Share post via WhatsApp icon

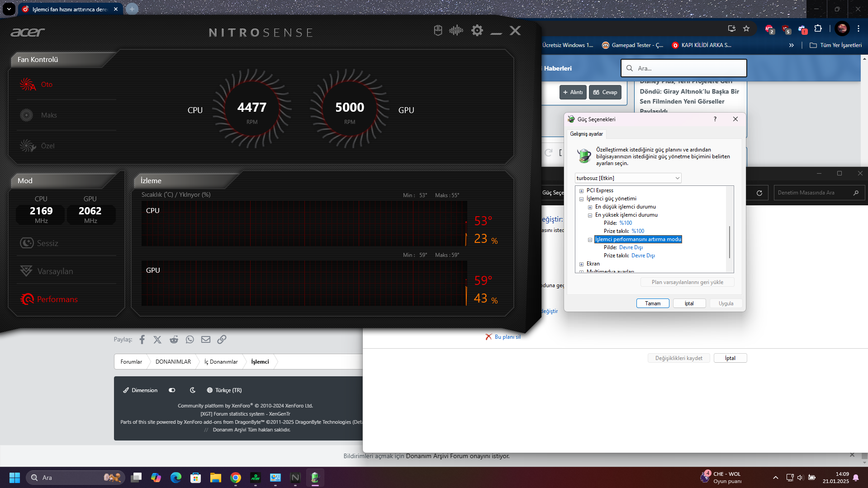pyautogui.click(x=190, y=340)
